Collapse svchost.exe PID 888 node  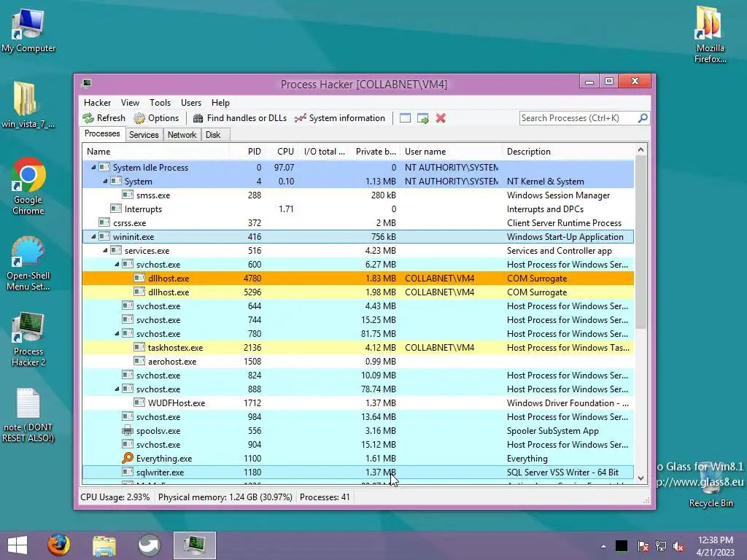[x=117, y=389]
